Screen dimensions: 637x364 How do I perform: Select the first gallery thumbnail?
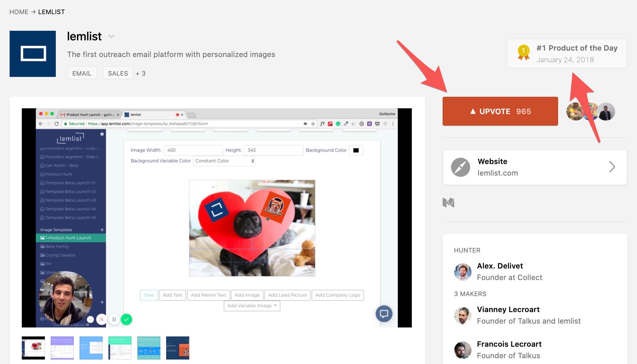click(33, 348)
